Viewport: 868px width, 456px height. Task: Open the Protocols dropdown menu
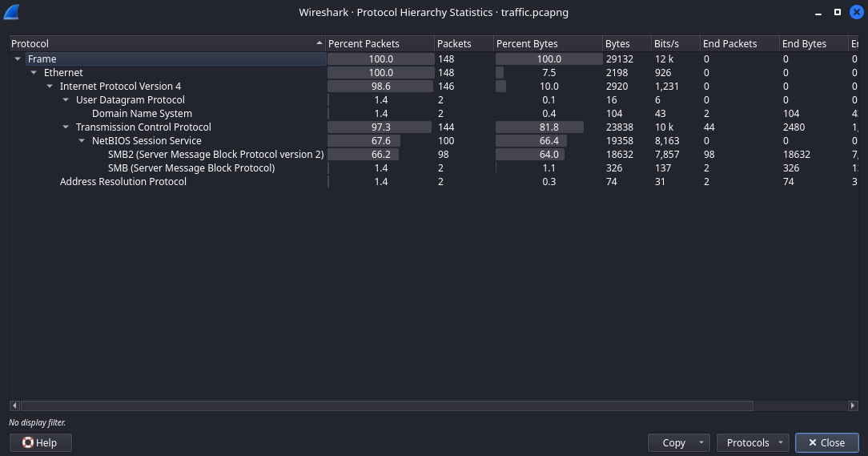coord(780,442)
